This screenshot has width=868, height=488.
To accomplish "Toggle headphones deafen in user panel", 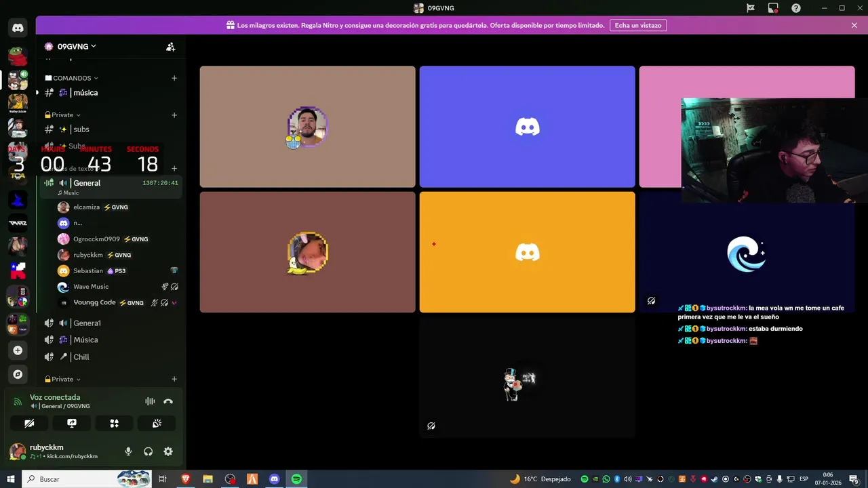I will (148, 451).
